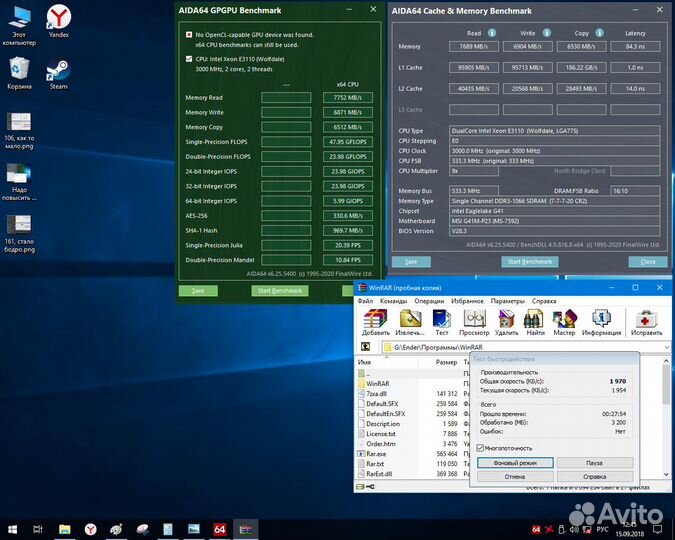This screenshot has width=675, height=540.
Task: Click the Отмена button in test dialog
Action: point(515,477)
